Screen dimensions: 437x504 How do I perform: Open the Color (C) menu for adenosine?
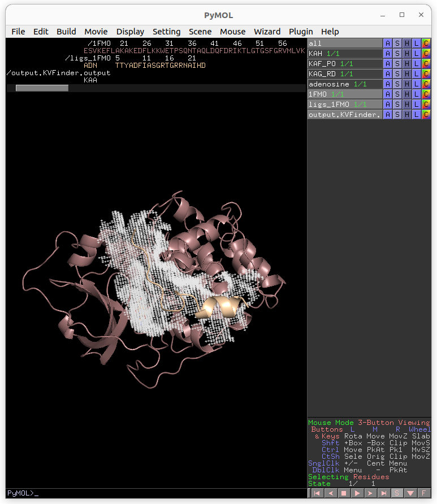(426, 84)
